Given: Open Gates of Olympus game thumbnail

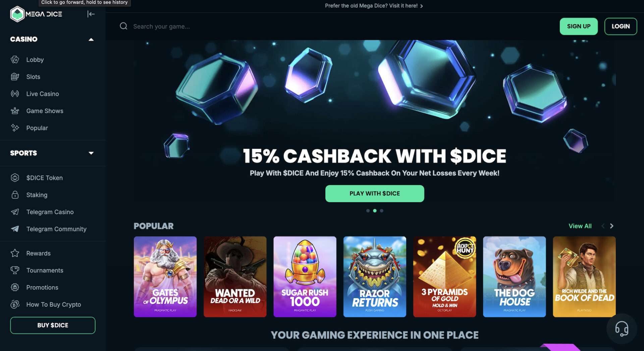Looking at the screenshot, I should [x=165, y=277].
